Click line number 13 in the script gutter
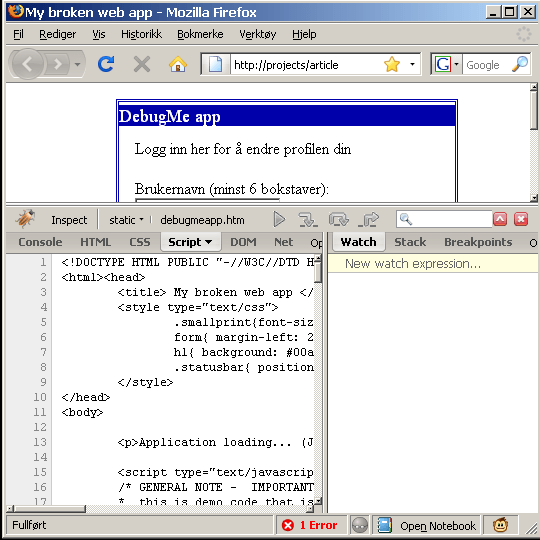Screen dimensions: 540x540 point(40,442)
